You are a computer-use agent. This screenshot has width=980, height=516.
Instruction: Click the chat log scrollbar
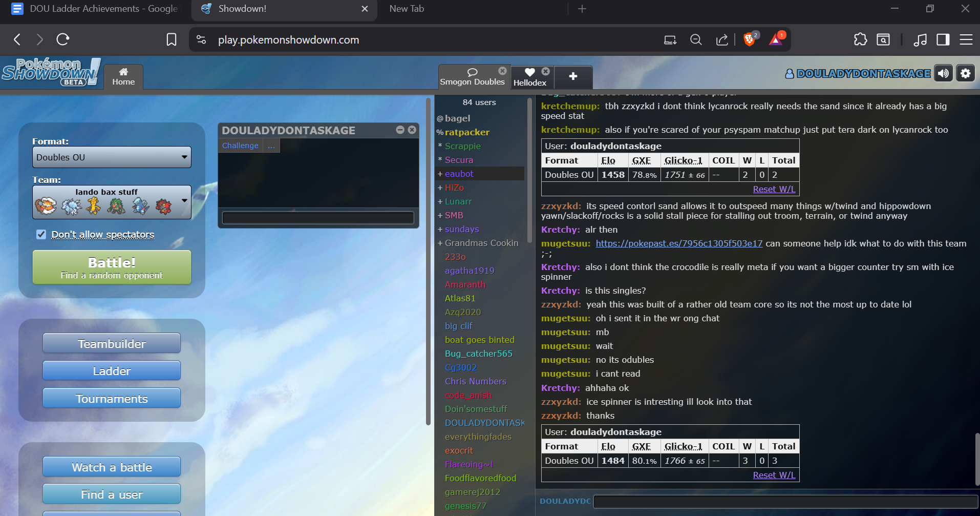(977, 459)
